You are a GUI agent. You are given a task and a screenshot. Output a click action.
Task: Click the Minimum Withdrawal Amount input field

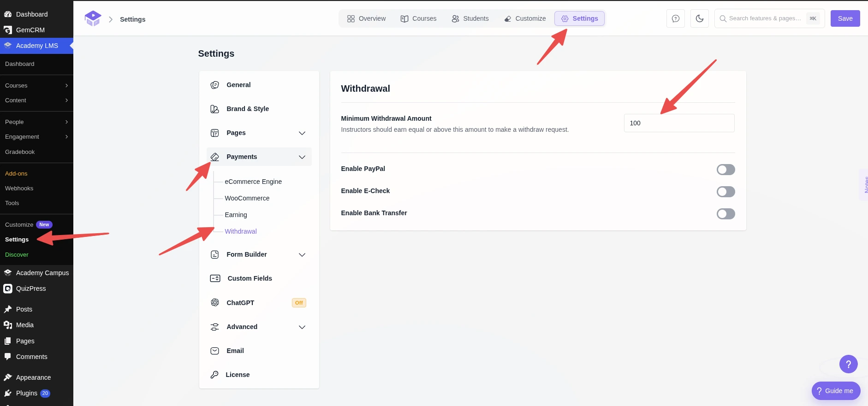pos(679,123)
